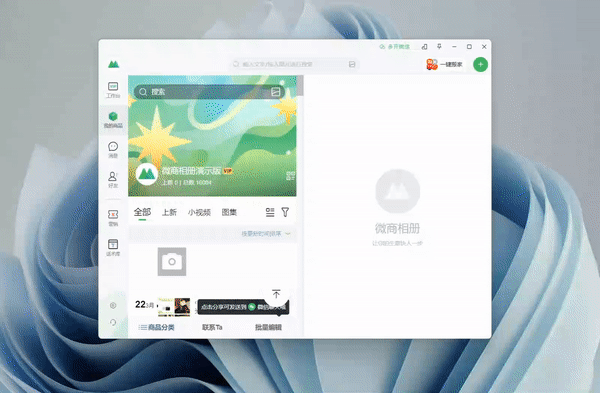
Task: Click the green plus add button
Action: 480,64
